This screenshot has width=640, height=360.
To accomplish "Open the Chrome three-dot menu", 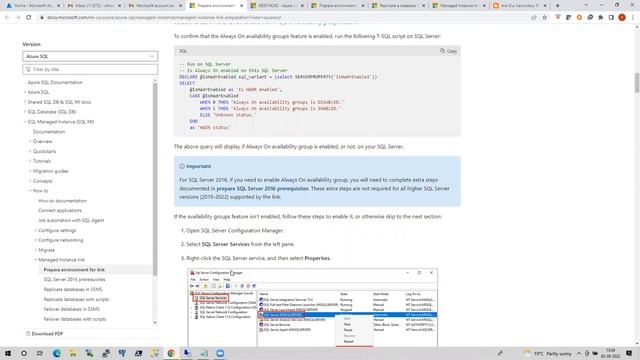I will tap(633, 18).
